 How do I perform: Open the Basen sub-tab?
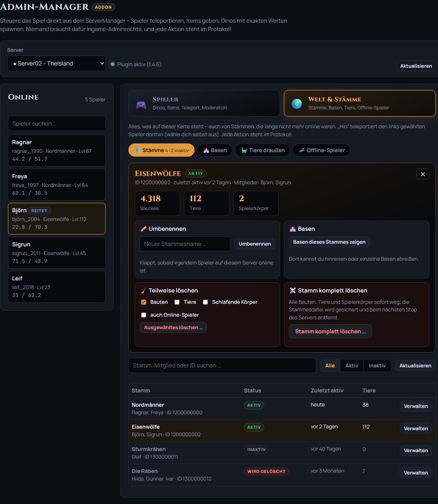click(215, 150)
